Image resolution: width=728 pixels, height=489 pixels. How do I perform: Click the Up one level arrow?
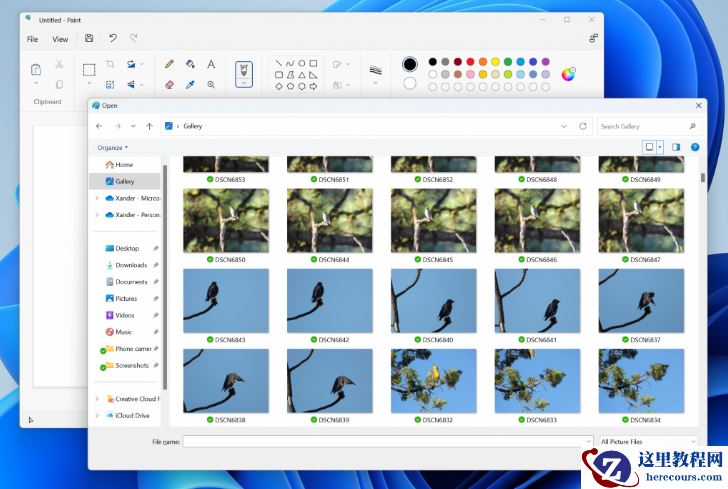pos(150,126)
